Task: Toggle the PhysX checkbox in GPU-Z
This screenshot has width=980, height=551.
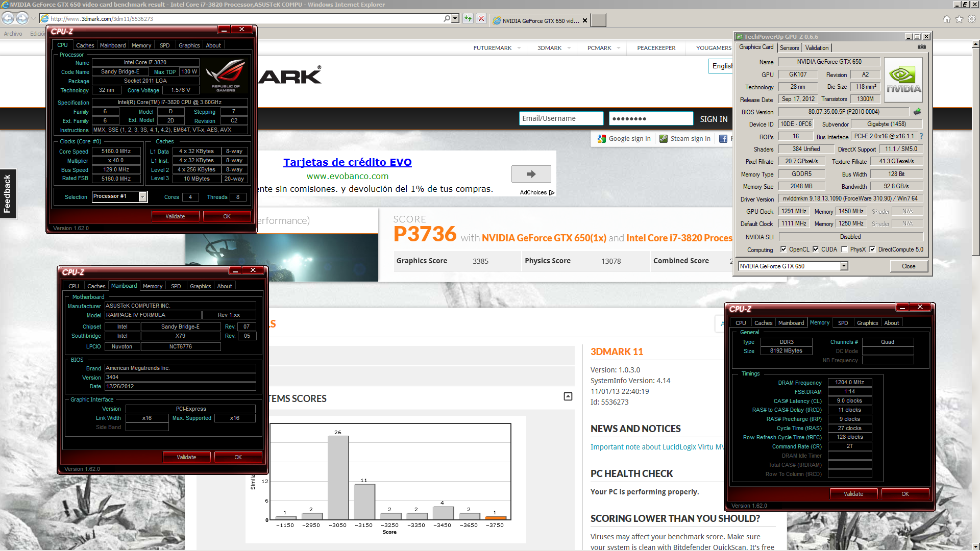Action: 844,249
